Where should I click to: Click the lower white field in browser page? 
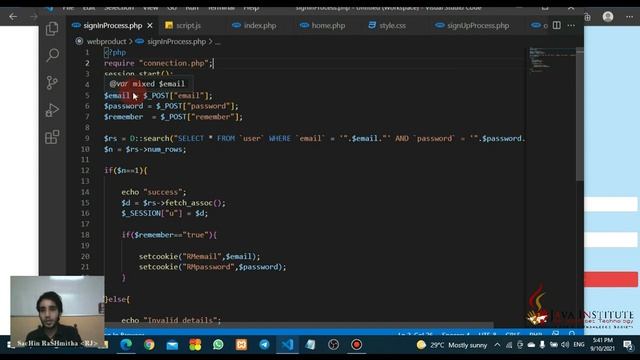611,240
